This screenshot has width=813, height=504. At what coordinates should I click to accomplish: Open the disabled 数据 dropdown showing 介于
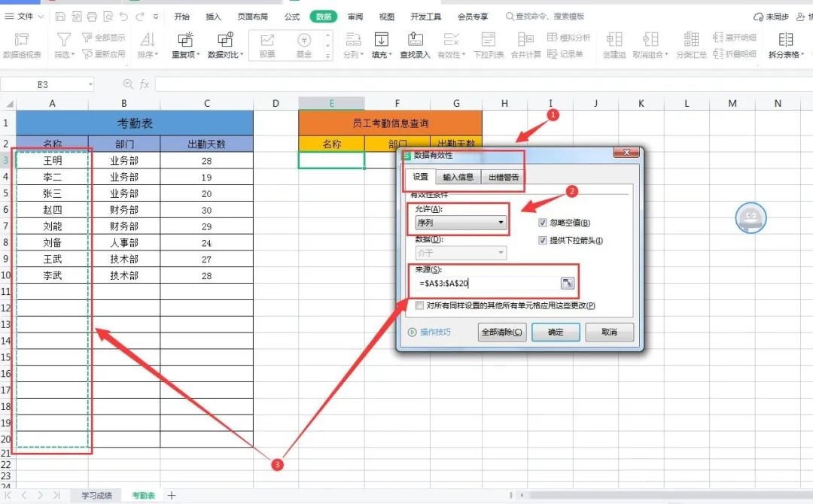tap(461, 253)
